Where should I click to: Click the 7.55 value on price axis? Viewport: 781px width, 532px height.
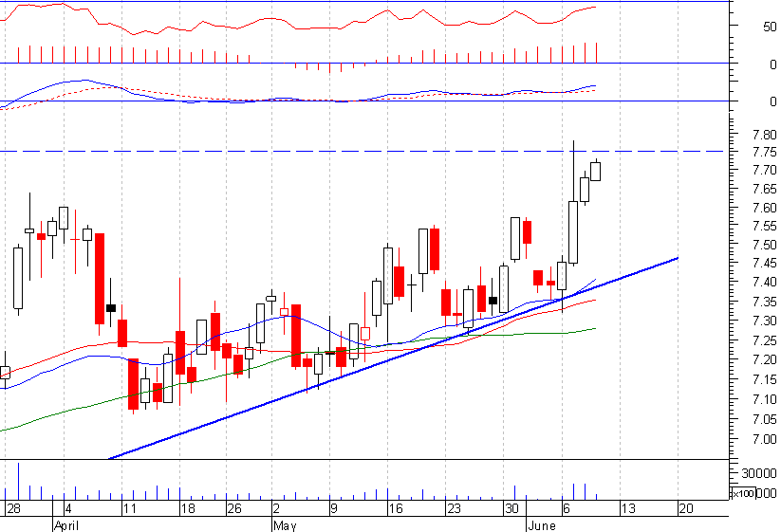point(764,226)
